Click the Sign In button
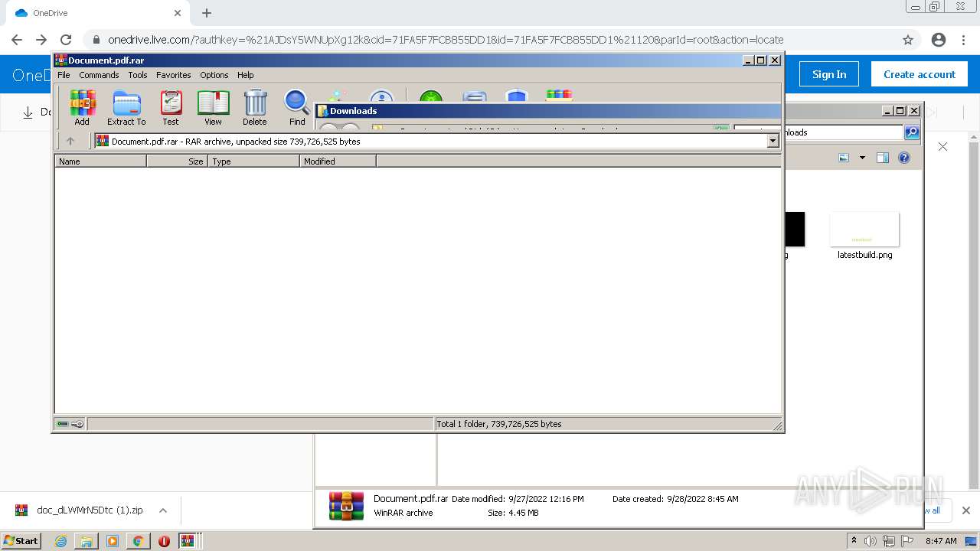The width and height of the screenshot is (980, 551). pos(829,74)
